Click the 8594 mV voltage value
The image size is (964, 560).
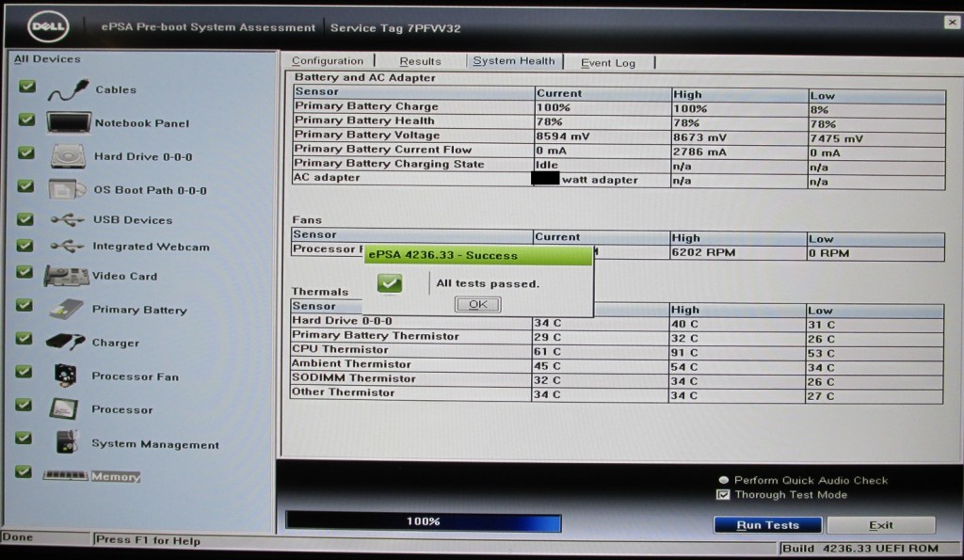[563, 136]
